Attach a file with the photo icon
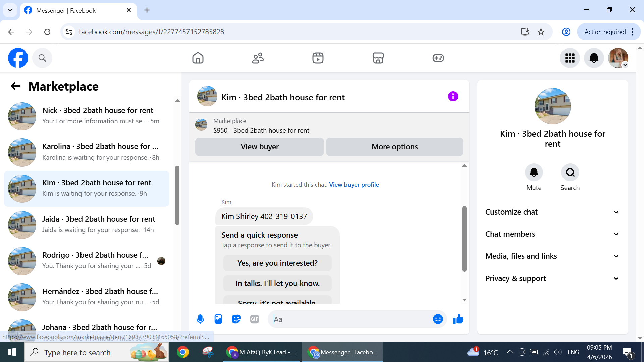644x362 pixels. pos(218,319)
